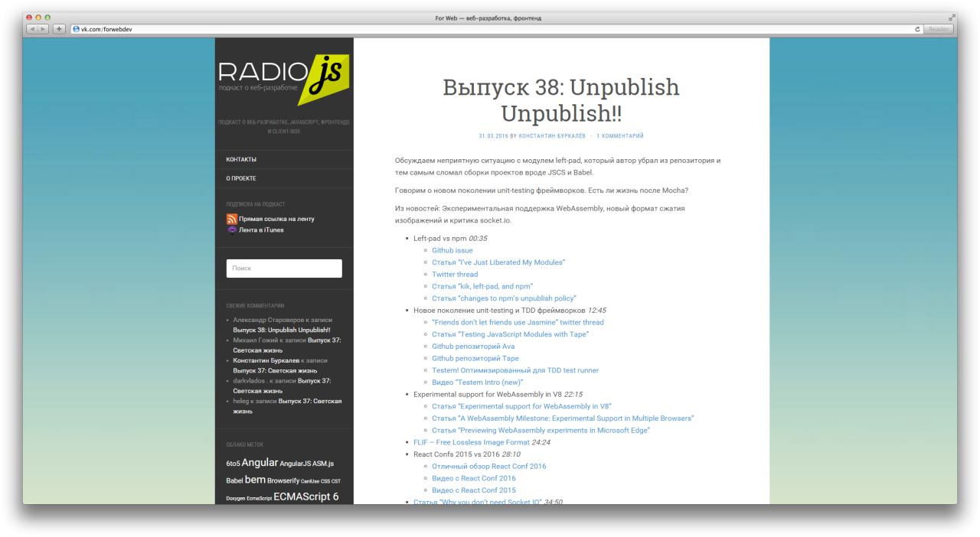Viewport: 980px width, 537px height.
Task: Open Видео с React Conf 2016
Action: [x=474, y=478]
